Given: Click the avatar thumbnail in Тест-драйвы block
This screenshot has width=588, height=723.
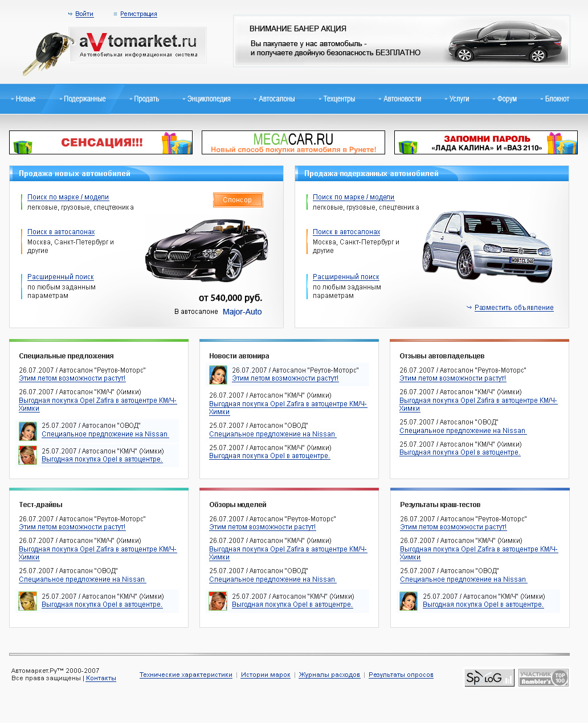Looking at the screenshot, I should [x=28, y=601].
